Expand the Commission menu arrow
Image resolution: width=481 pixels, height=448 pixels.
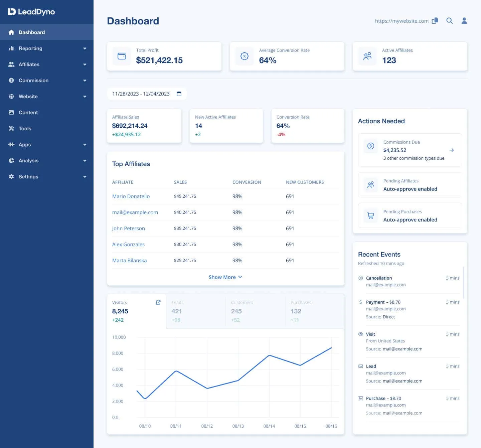tap(85, 81)
